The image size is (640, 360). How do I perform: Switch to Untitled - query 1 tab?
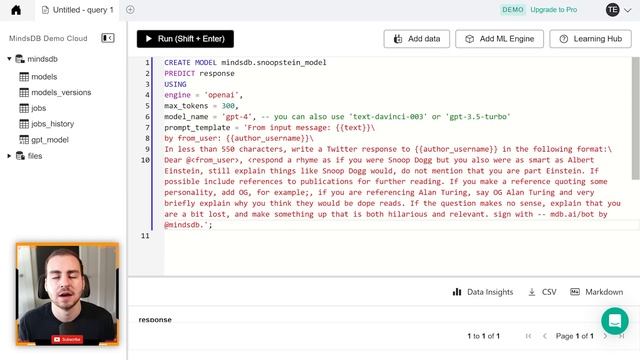click(x=78, y=10)
